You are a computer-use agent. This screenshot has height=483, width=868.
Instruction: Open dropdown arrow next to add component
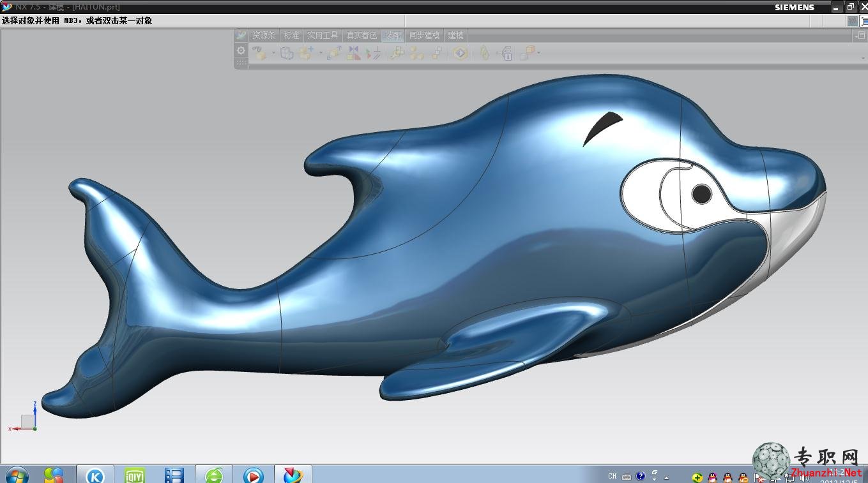pos(321,52)
